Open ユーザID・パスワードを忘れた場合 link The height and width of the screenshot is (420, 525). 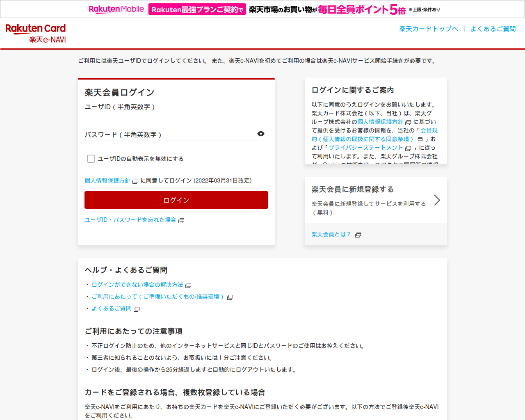pyautogui.click(x=130, y=220)
